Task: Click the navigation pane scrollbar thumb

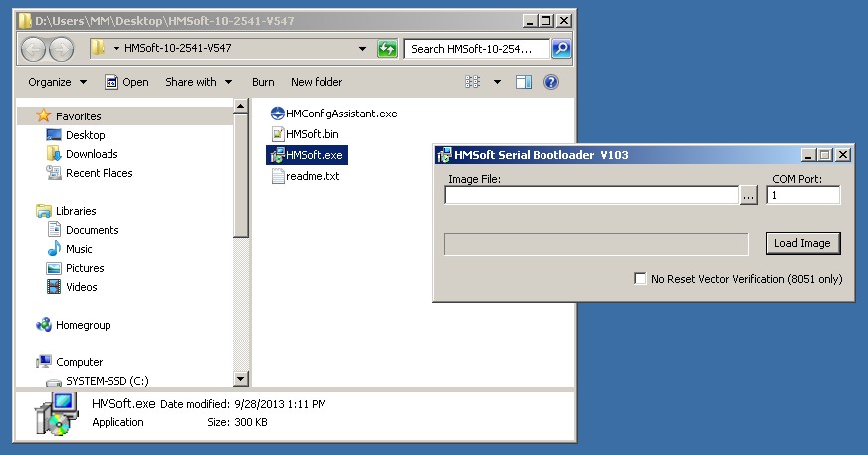Action: tap(240, 175)
